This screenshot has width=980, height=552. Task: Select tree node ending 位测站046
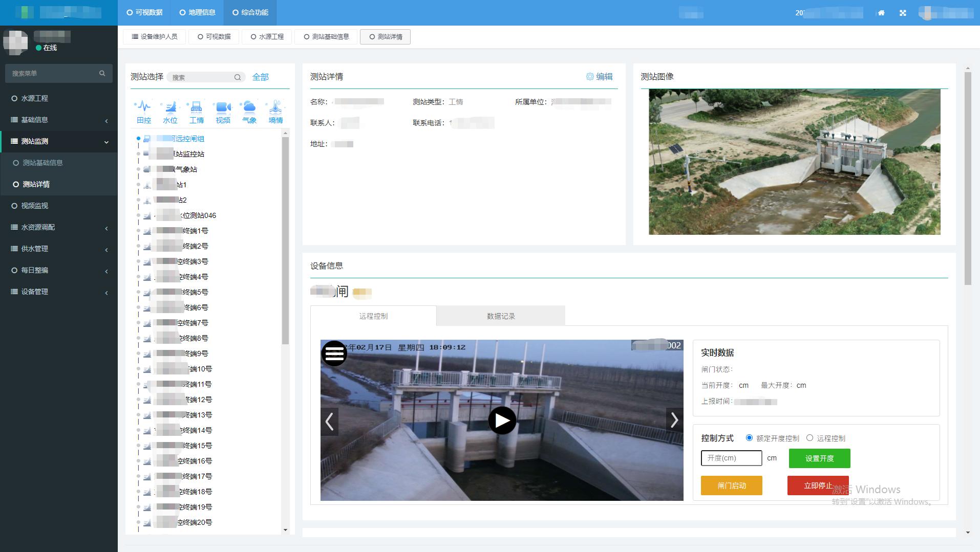[180, 215]
